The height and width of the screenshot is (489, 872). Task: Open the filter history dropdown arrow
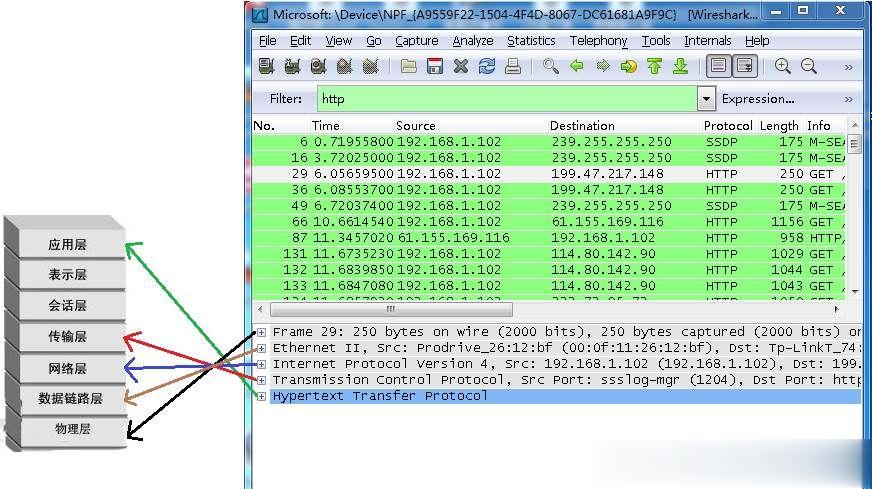pos(706,99)
